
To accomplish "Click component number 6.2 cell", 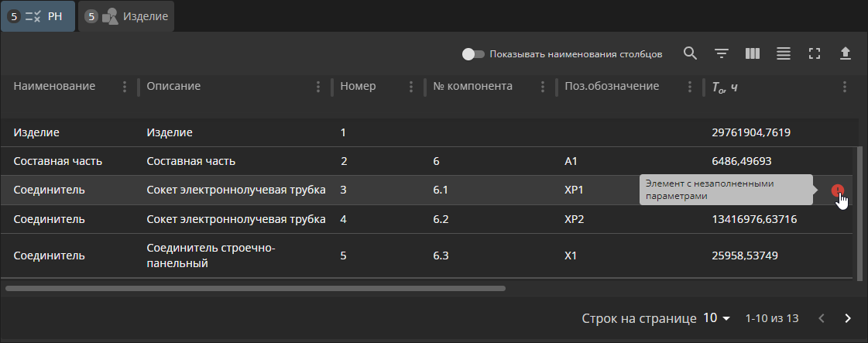I will coord(440,219).
